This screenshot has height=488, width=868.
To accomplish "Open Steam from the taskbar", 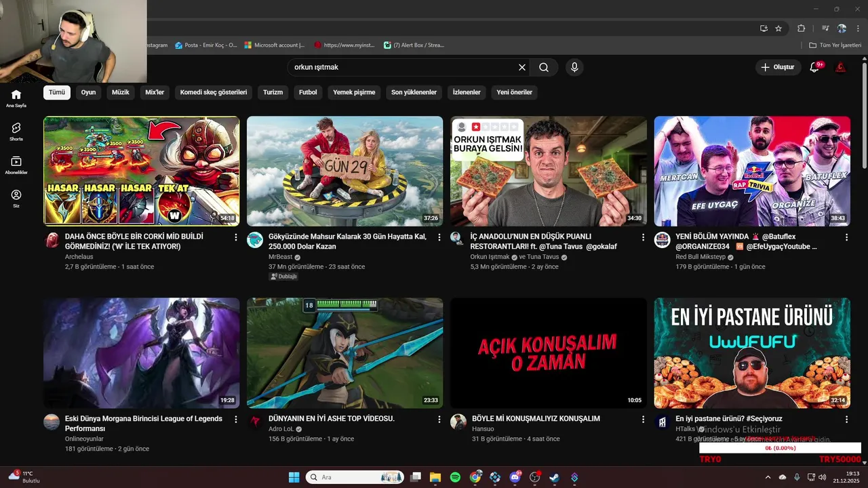I will (554, 477).
